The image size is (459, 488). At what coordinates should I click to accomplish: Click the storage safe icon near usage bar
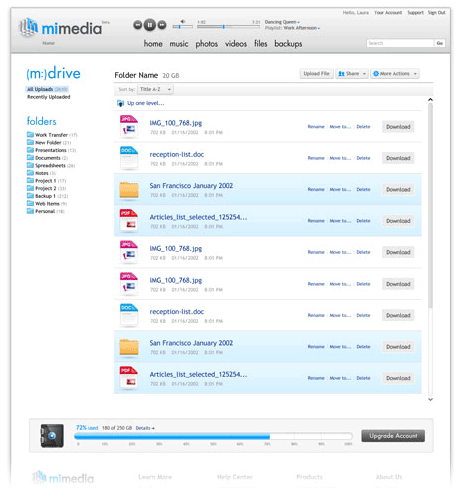click(x=52, y=436)
